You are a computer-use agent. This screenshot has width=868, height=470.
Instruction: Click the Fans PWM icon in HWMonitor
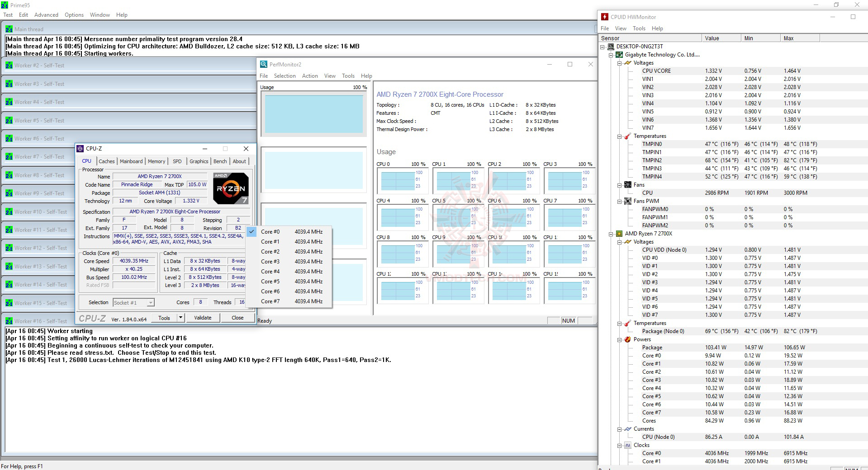pos(628,201)
